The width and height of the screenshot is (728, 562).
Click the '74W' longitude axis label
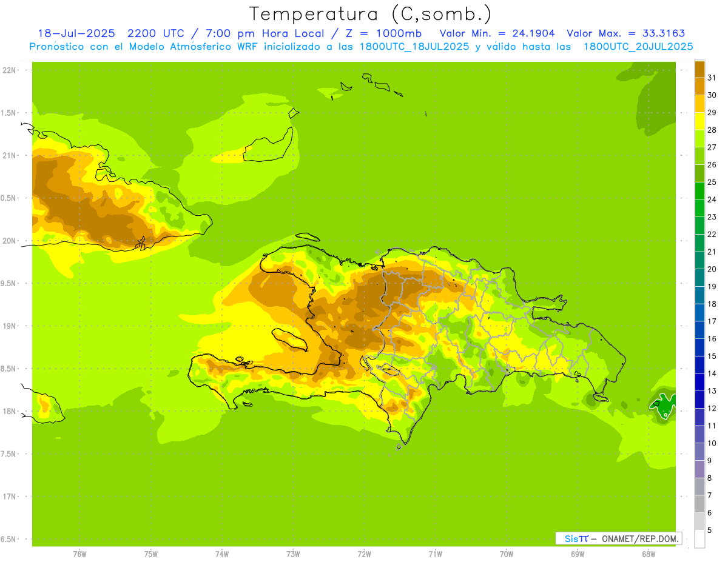pos(221,554)
